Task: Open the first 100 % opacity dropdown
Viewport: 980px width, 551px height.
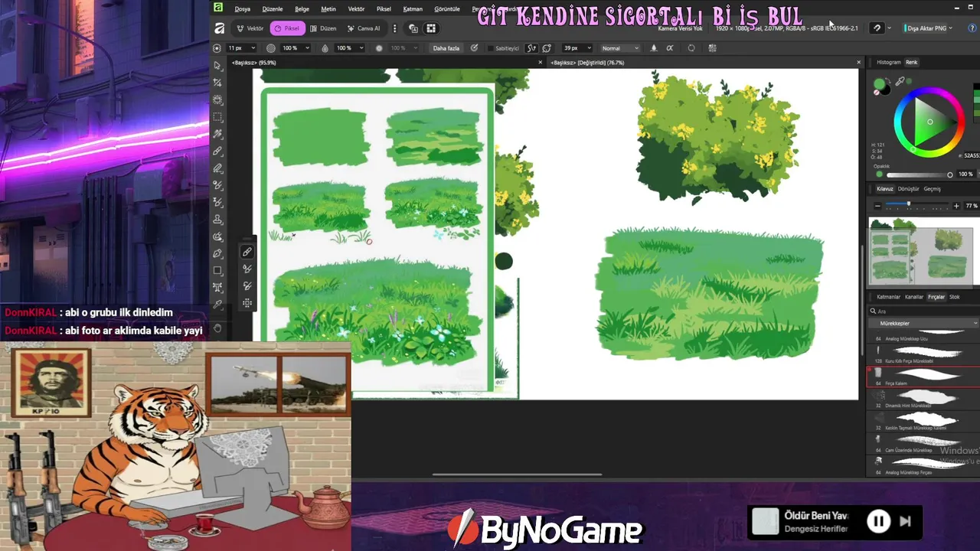Action: tap(296, 48)
